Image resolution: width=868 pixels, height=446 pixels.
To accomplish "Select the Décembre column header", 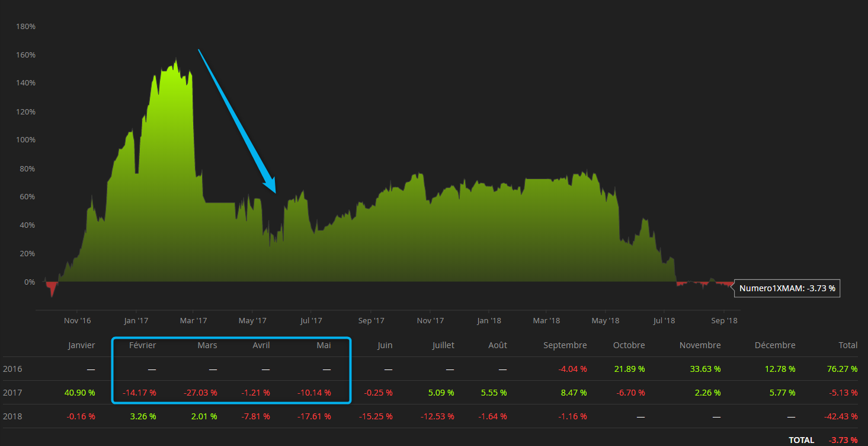I will (775, 345).
